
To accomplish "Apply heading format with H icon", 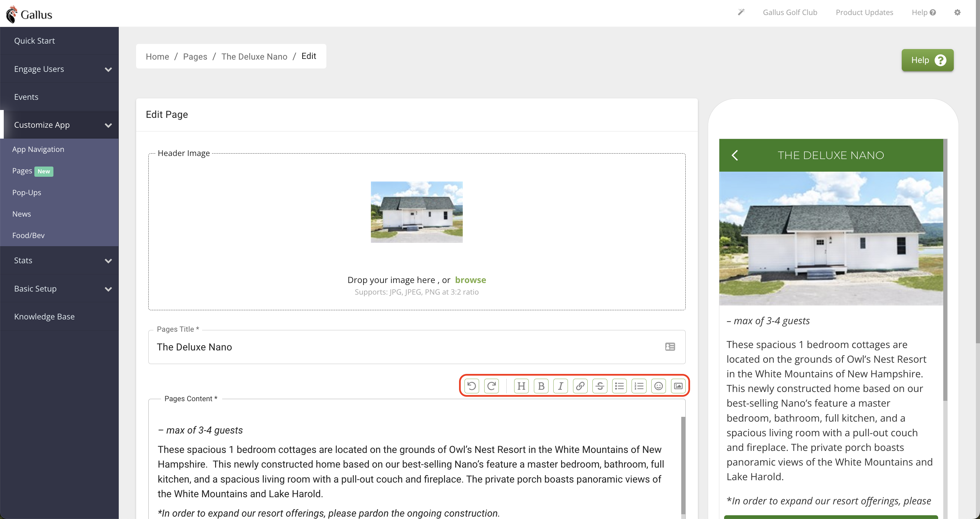I will coord(521,386).
